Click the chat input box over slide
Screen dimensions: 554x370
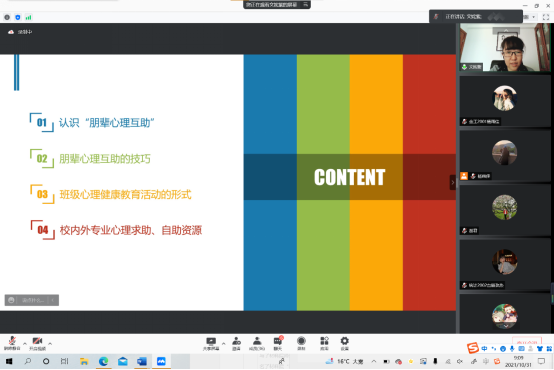[x=32, y=300]
